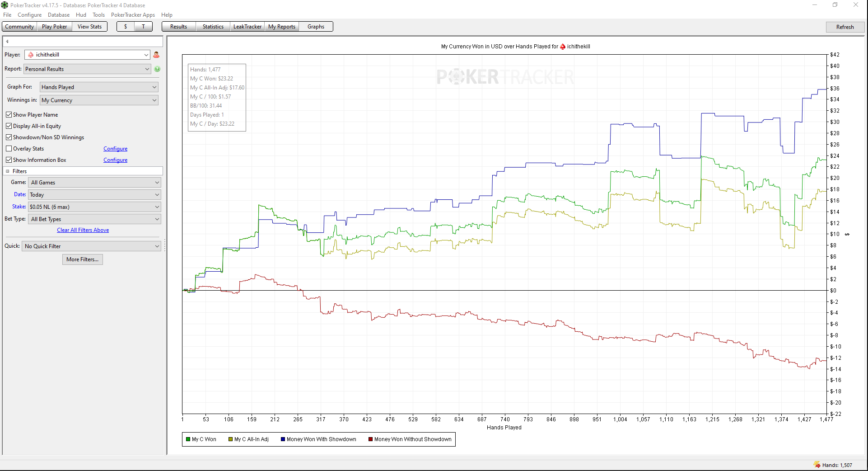Expand the Quick filter dropdown
This screenshot has width=868, height=471.
(x=92, y=246)
